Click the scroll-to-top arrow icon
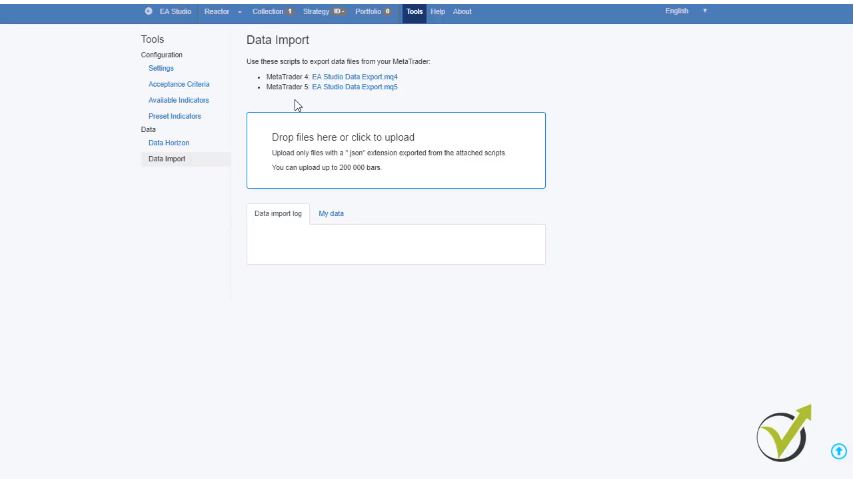This screenshot has height=479, width=854. 839,451
